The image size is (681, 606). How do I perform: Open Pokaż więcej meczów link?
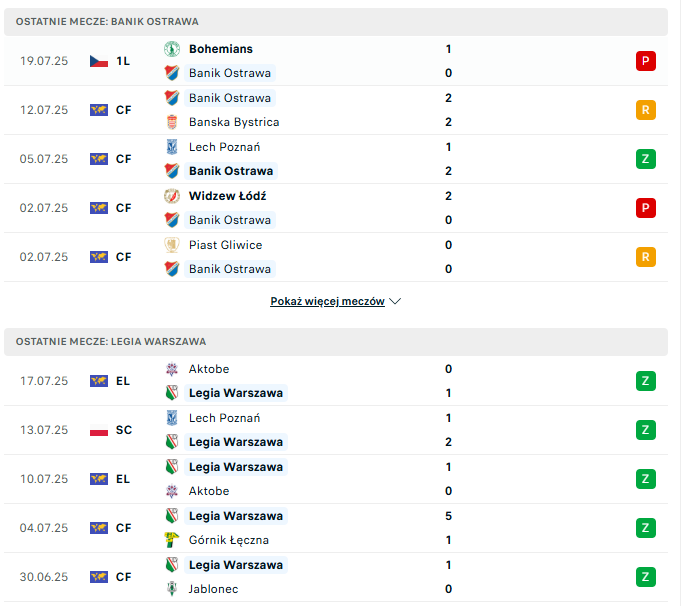[327, 301]
